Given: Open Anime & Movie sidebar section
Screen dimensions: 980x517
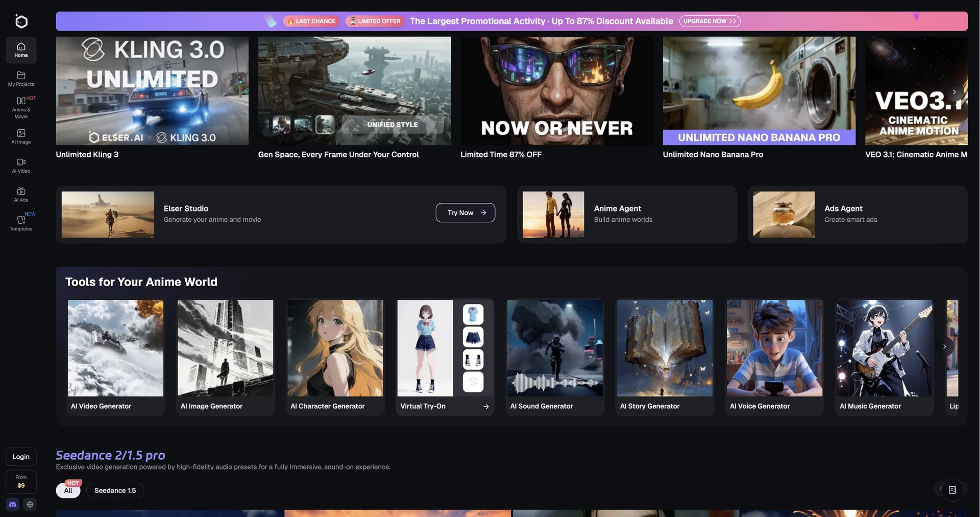Looking at the screenshot, I should click(x=21, y=107).
